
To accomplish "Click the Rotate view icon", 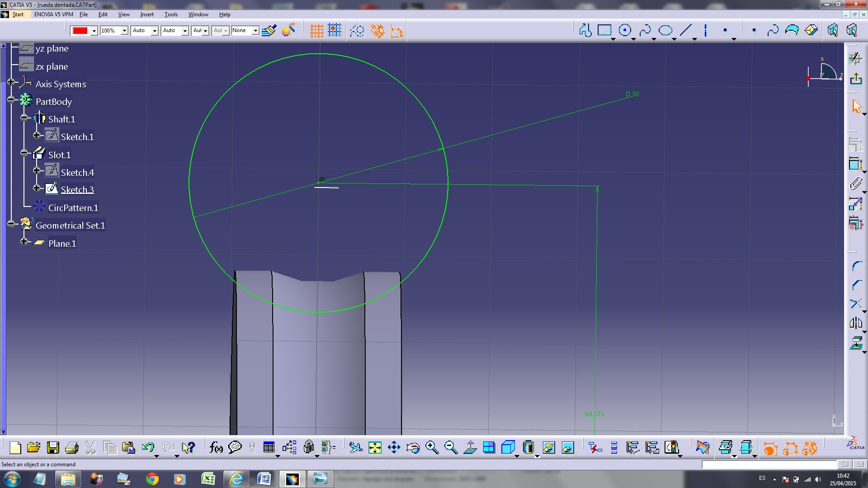I will click(x=413, y=447).
